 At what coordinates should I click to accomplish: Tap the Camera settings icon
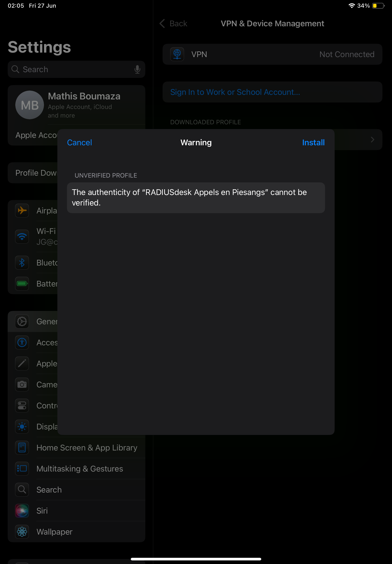pyautogui.click(x=22, y=384)
